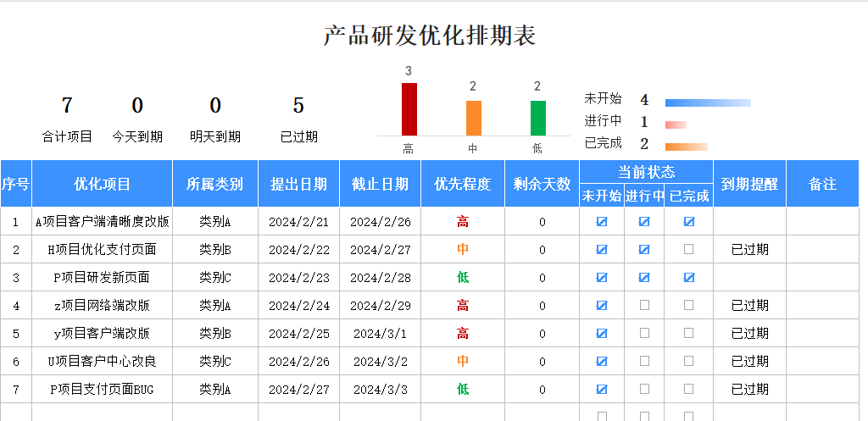Screen dimensions: 868x421
Task: Select the 未开始 sub-header cell
Action: 602,196
